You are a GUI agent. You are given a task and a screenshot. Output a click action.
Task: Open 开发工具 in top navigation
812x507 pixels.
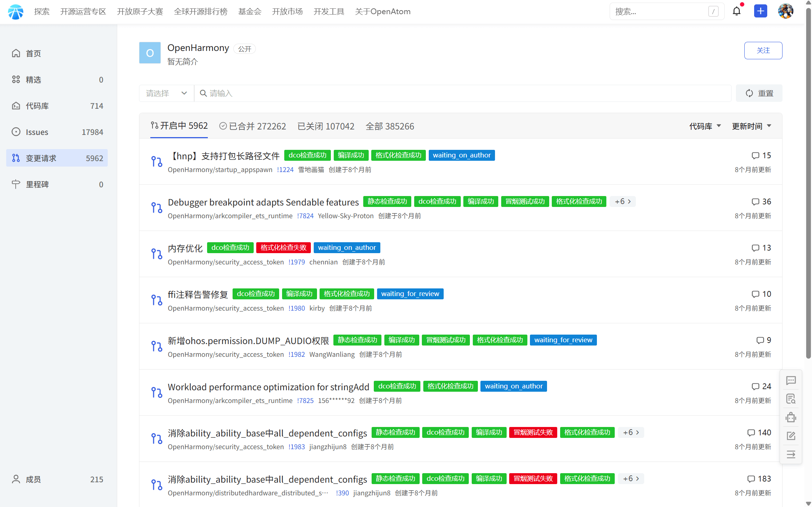click(x=329, y=12)
